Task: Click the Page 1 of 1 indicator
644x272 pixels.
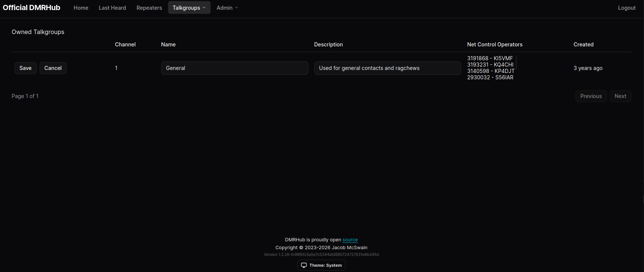Action: coord(25,96)
